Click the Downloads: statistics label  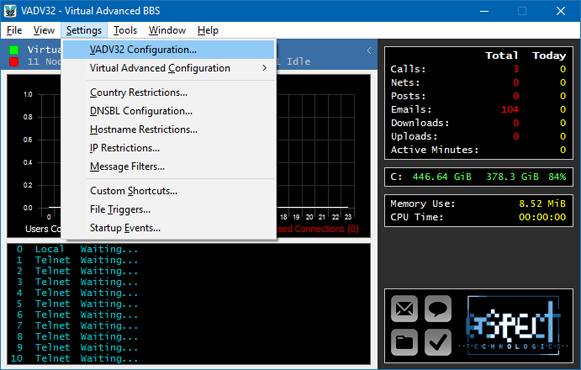tap(420, 123)
